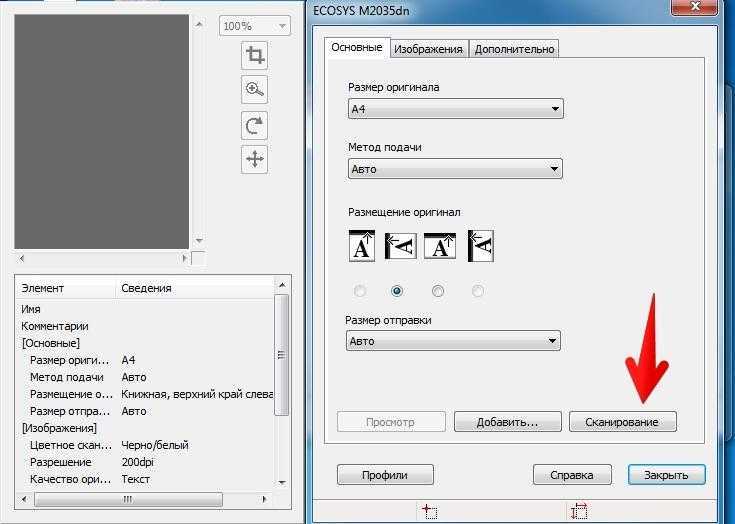The width and height of the screenshot is (735, 524).
Task: Click the details list scroll-right arrow
Action: (264, 499)
